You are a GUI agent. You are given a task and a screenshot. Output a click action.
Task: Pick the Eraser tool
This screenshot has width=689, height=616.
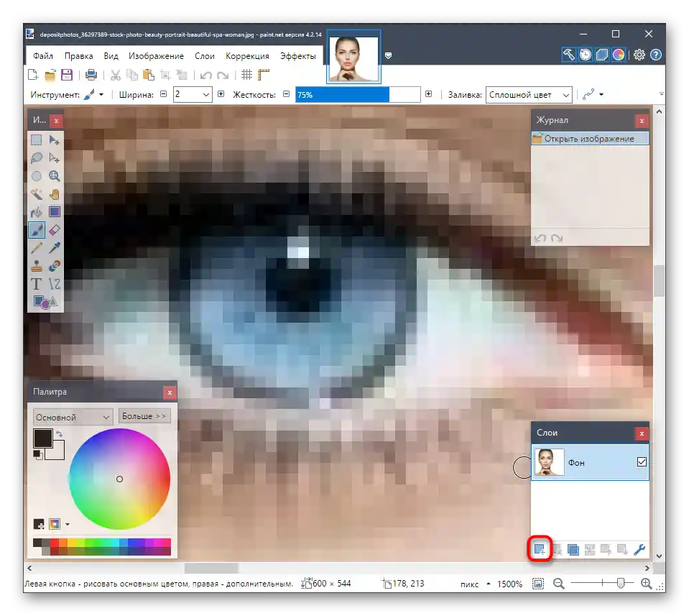(x=55, y=230)
